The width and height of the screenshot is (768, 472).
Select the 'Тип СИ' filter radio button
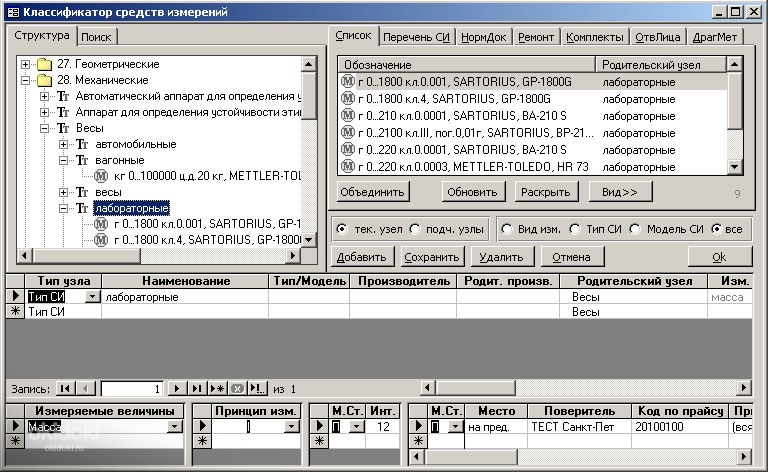(577, 229)
